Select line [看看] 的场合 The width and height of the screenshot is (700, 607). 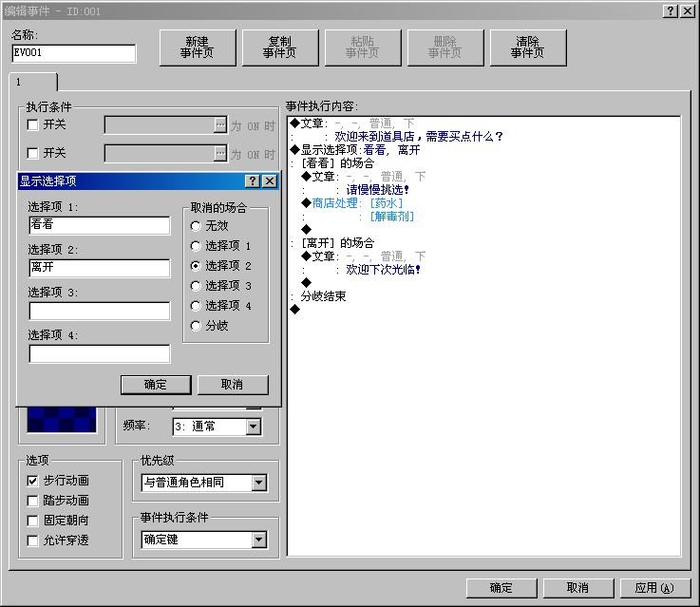pyautogui.click(x=337, y=163)
